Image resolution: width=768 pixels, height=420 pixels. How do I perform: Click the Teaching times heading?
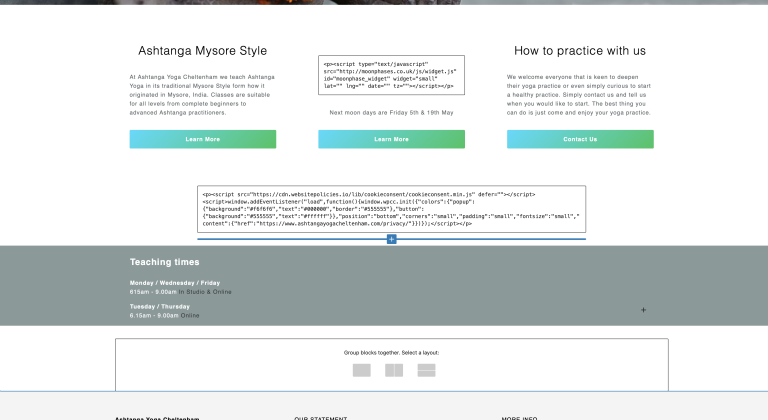click(164, 262)
